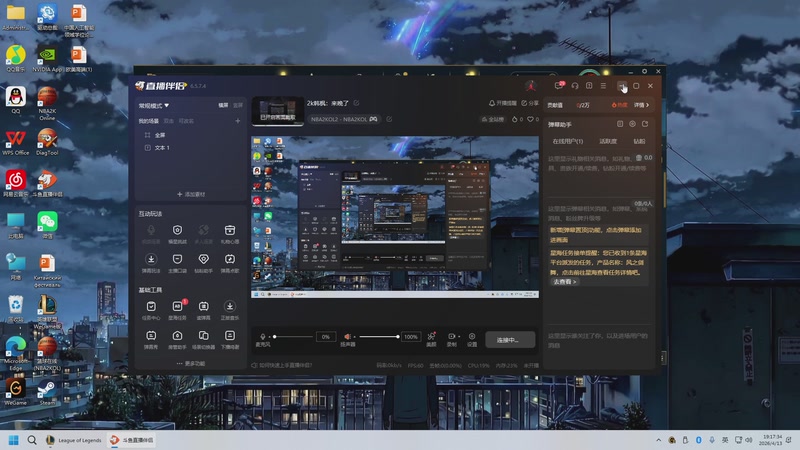Click the middle 弹幕助手 panel header icon
The height and width of the screenshot is (450, 800).
point(633,124)
